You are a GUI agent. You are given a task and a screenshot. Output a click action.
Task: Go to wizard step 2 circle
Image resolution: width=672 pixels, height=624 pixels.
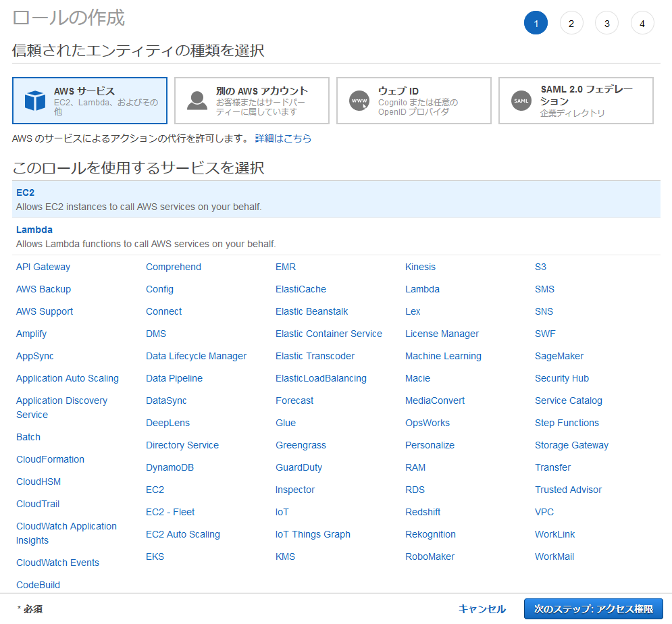click(x=571, y=24)
